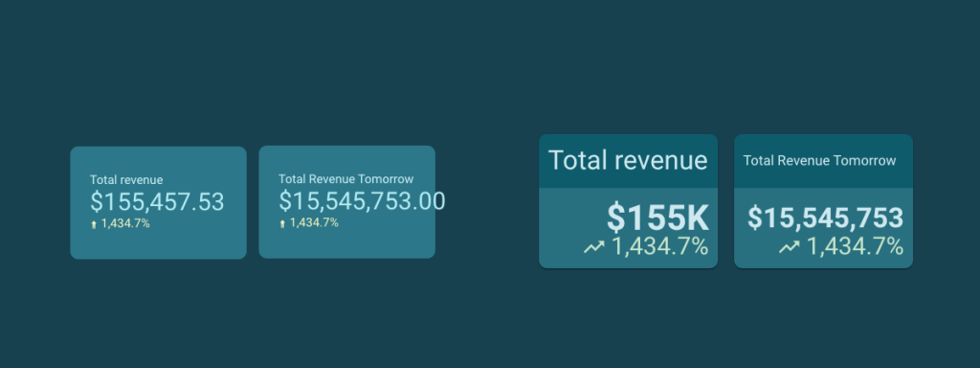980x368 pixels.
Task: Click empty padding below percentage in $155,457.53 card
Action: point(158,244)
